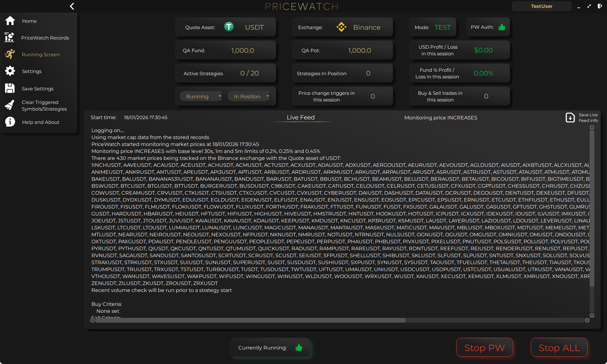The width and height of the screenshot is (607, 364).
Task: Click the Binance exchange logo
Action: click(341, 27)
